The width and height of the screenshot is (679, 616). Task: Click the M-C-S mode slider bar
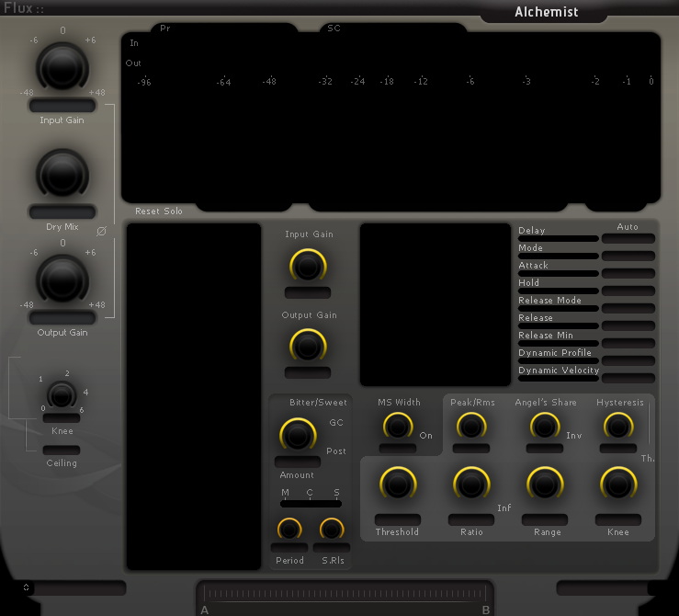click(311, 504)
